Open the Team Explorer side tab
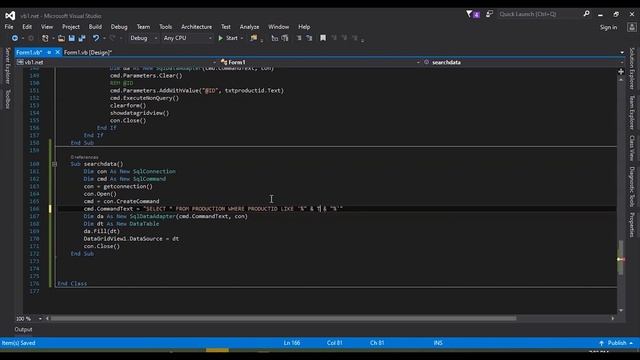The width and height of the screenshot is (640, 360). pyautogui.click(x=632, y=113)
